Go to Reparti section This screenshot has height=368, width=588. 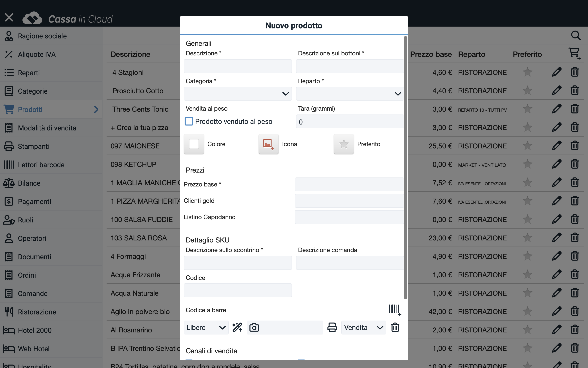(x=51, y=73)
